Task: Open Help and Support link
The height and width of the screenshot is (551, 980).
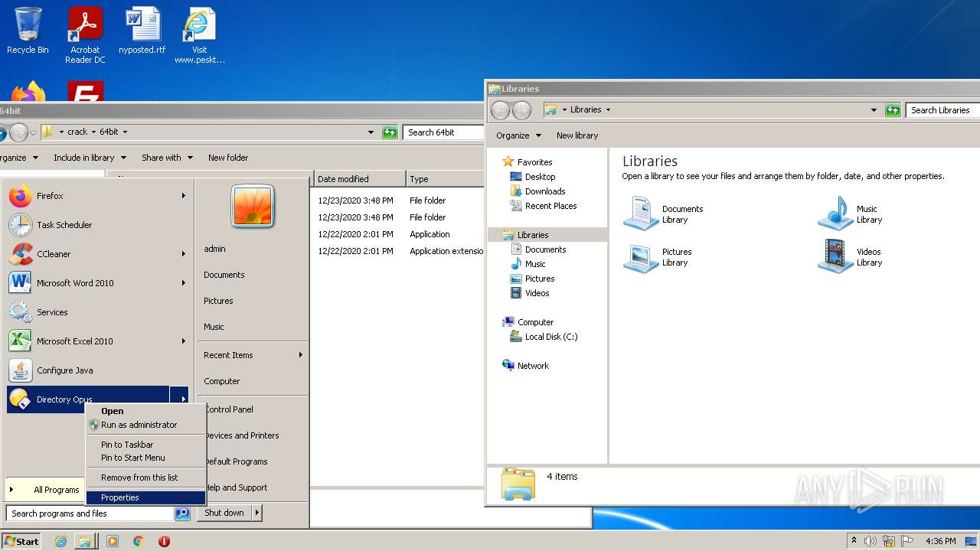Action: point(236,487)
